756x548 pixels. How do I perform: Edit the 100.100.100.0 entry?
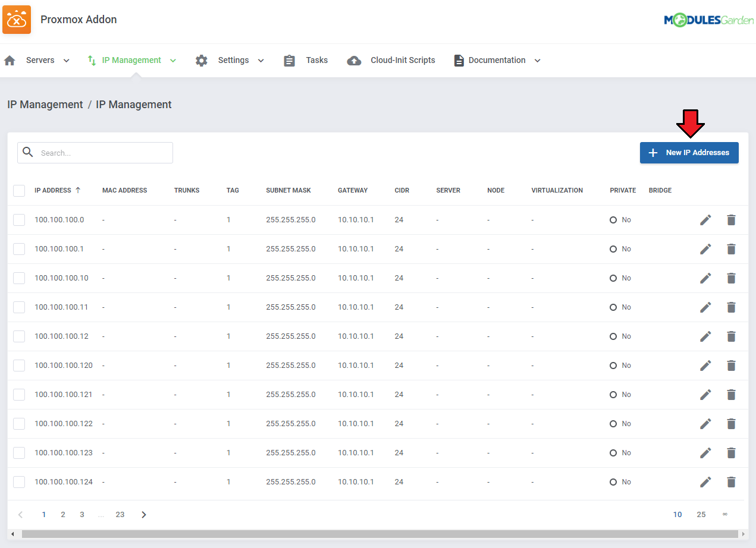[x=705, y=220]
